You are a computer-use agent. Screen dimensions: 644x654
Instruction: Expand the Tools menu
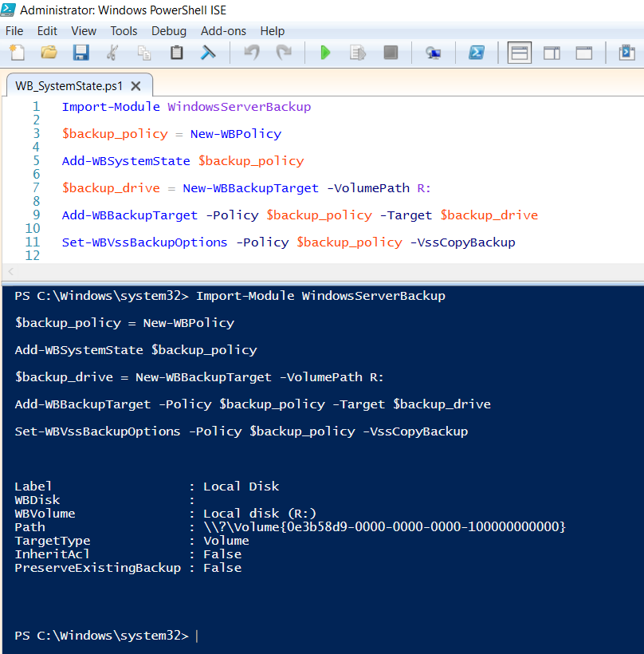[x=124, y=31]
